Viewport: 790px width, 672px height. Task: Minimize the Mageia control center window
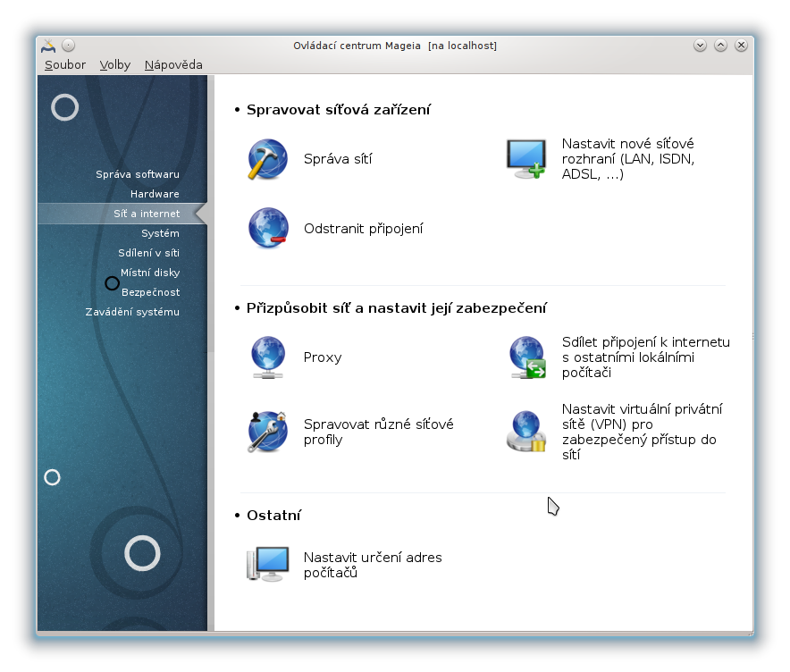click(700, 46)
